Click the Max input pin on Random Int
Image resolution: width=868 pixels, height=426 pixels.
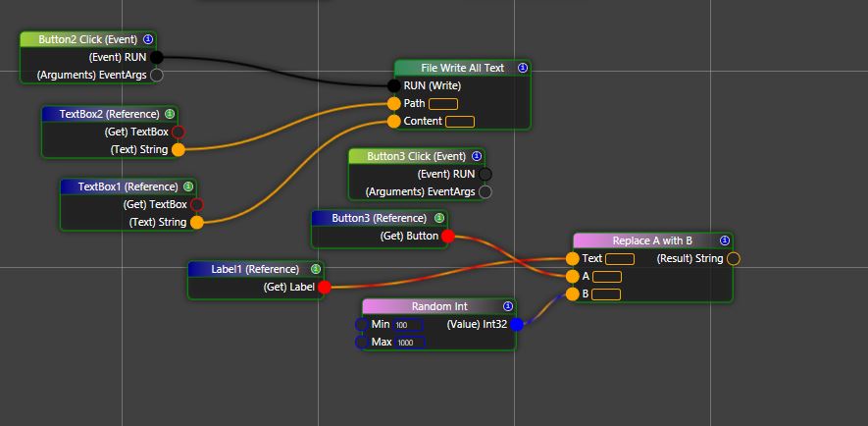pyautogui.click(x=362, y=343)
